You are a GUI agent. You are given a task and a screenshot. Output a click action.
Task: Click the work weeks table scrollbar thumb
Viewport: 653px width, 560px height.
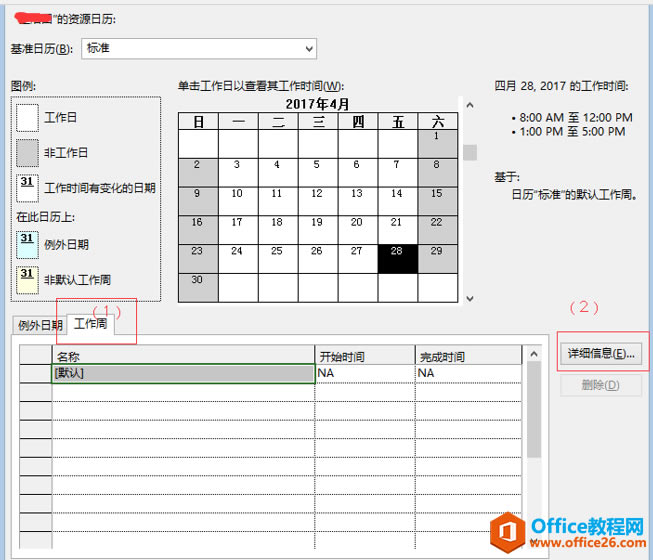pos(534,410)
